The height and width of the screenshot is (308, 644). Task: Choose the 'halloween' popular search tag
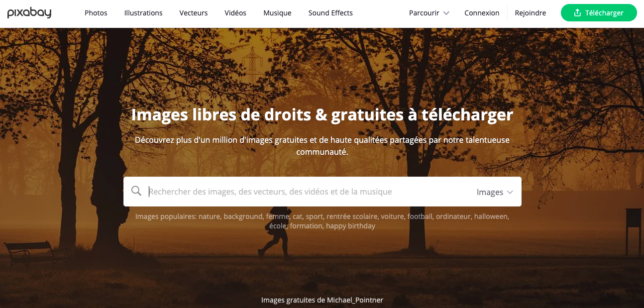(x=491, y=216)
